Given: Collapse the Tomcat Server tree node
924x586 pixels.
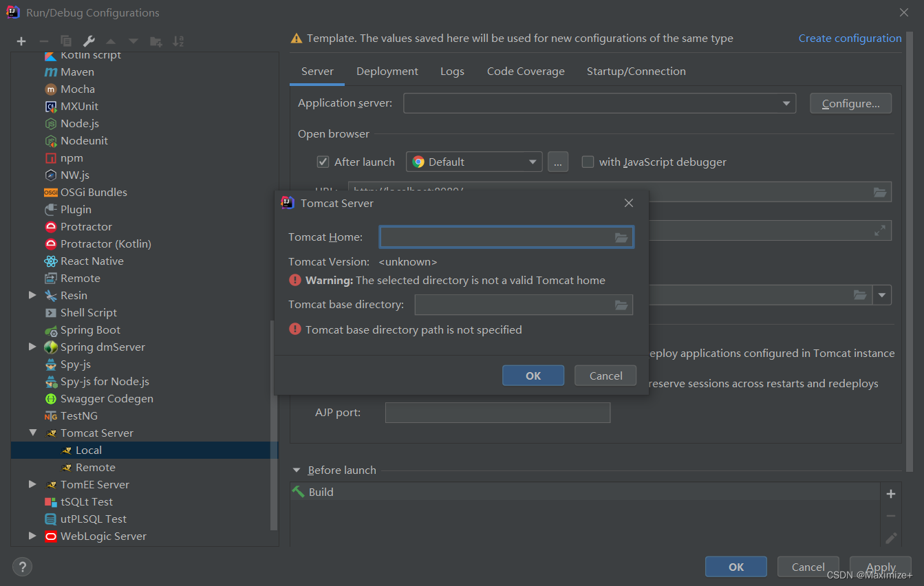Looking at the screenshot, I should pos(32,433).
